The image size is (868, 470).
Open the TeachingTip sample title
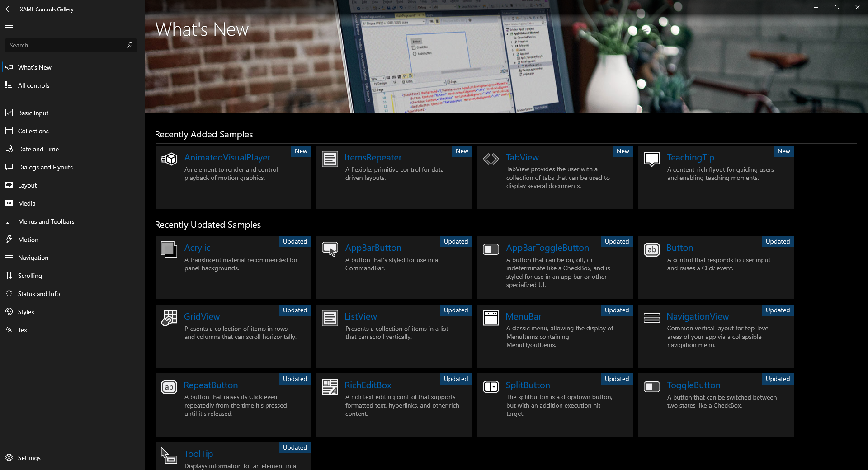coord(690,157)
